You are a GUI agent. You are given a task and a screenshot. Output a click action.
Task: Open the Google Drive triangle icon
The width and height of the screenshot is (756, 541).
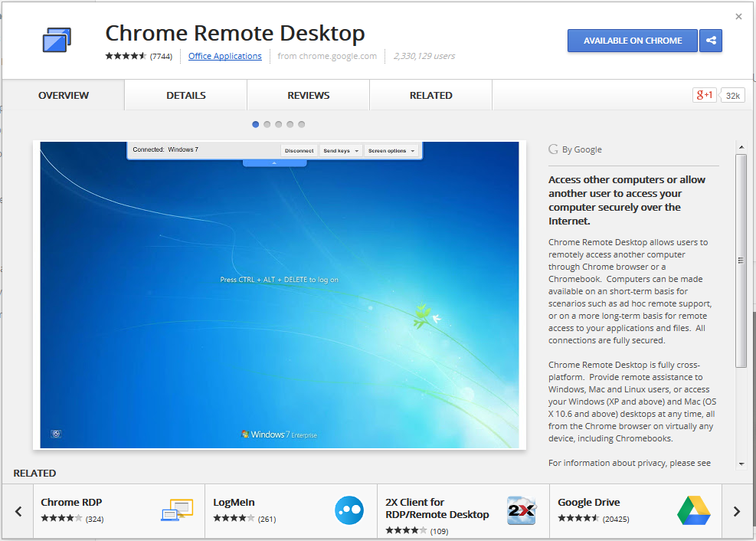(694, 510)
